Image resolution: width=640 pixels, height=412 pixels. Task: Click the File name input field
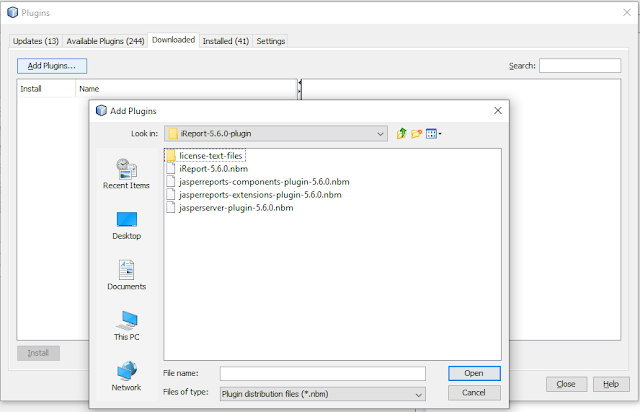pos(322,373)
